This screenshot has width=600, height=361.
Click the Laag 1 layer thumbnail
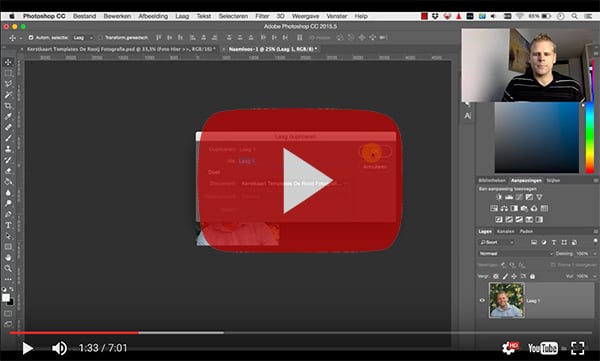[x=507, y=300]
